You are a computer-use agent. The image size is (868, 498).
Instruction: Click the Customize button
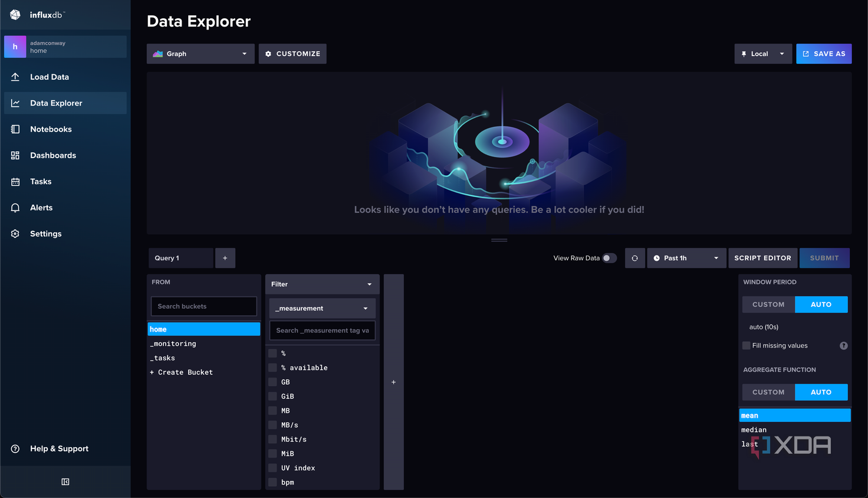pos(292,54)
